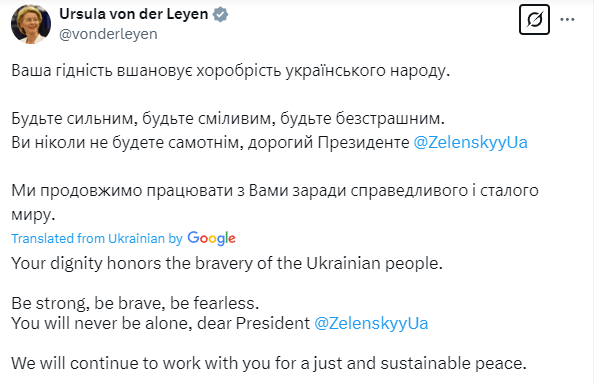
Task: Click the Grok explain-post icon
Action: [x=534, y=19]
